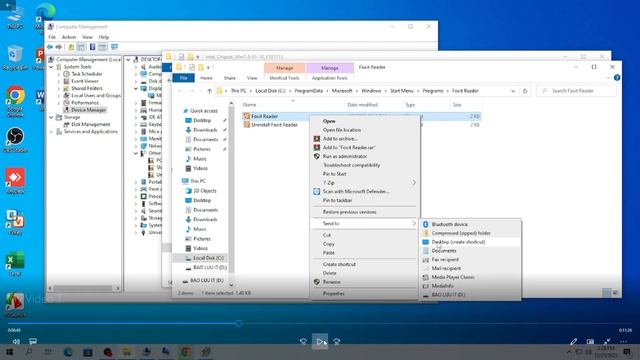Expand the Storage node in Computer Management

coord(51,118)
